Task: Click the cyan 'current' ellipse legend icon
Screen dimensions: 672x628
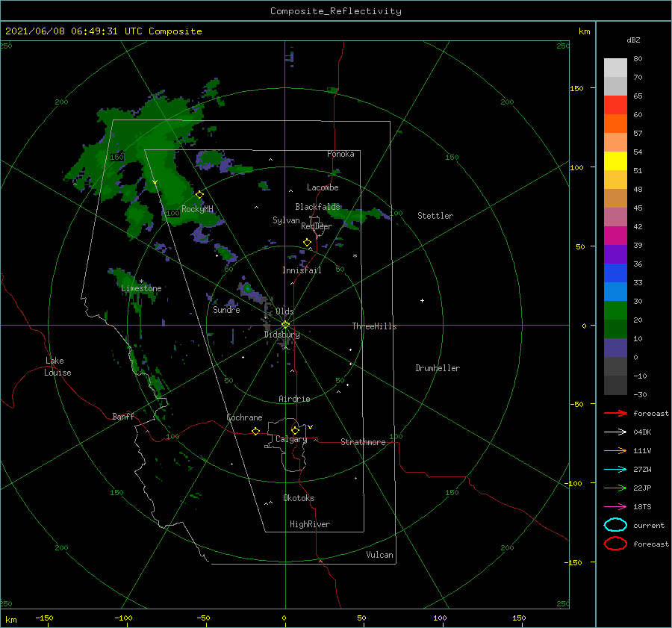Action: (x=615, y=525)
